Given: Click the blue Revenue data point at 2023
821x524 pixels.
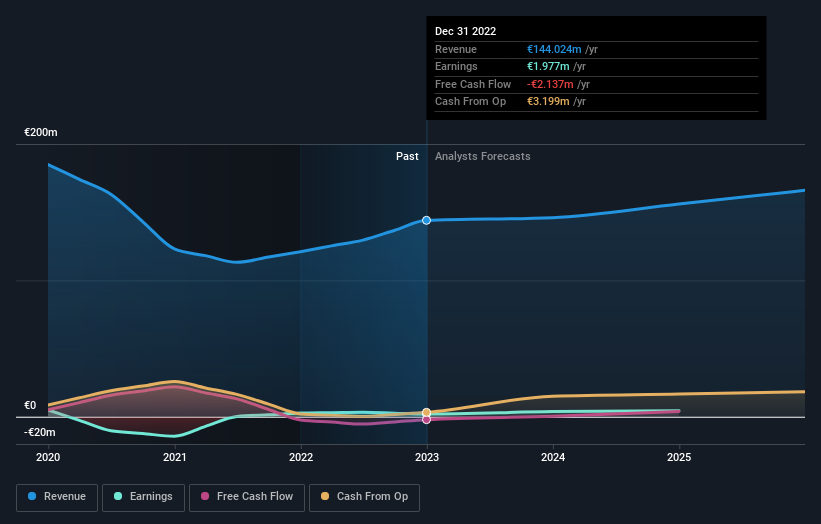Looking at the screenshot, I should 426,220.
